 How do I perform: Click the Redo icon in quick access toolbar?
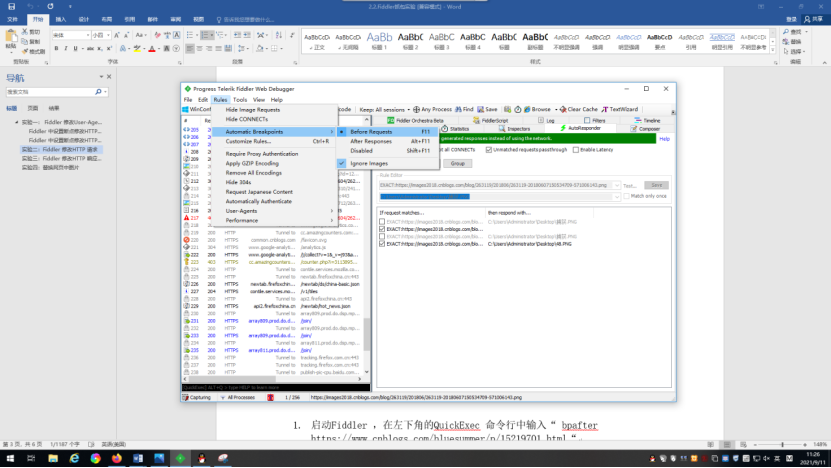(x=50, y=6)
